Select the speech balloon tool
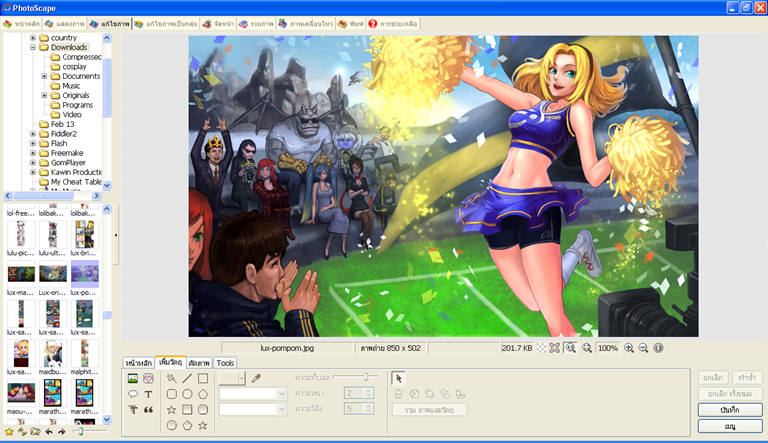 pyautogui.click(x=133, y=394)
